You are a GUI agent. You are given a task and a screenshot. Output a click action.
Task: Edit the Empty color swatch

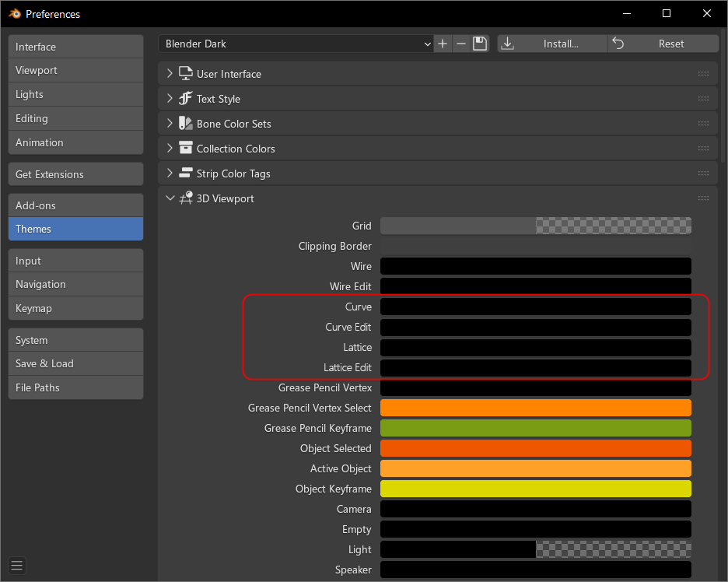pyautogui.click(x=536, y=529)
